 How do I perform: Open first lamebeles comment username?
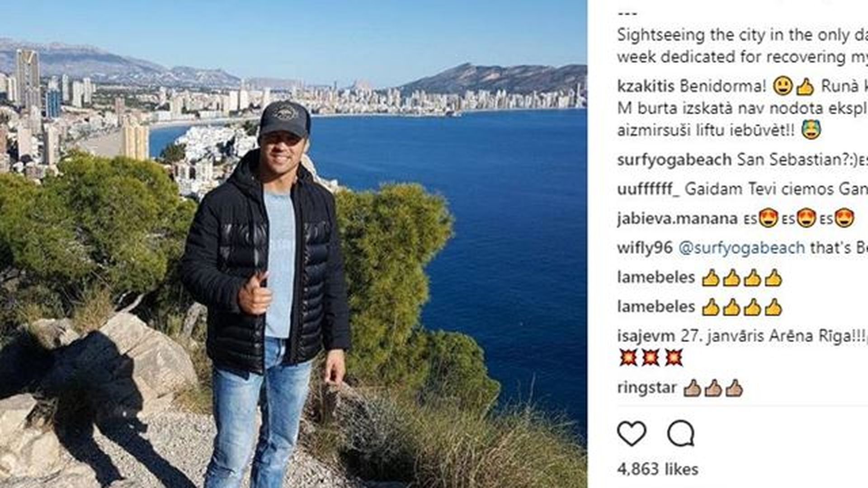[x=656, y=277]
